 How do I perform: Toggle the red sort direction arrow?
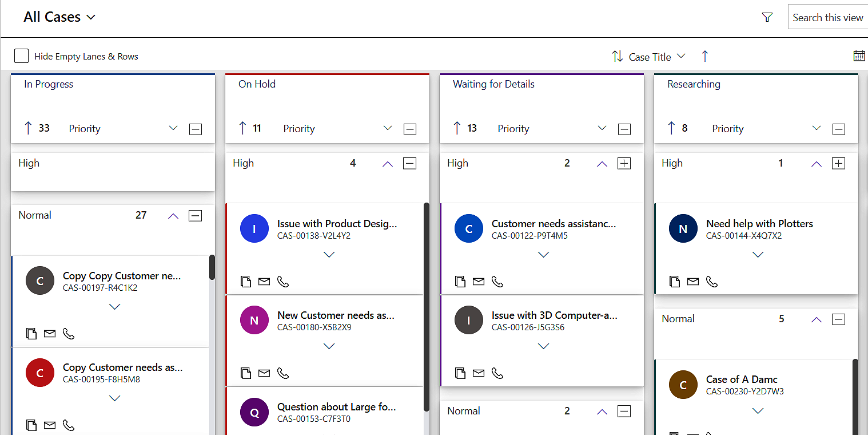(x=704, y=56)
